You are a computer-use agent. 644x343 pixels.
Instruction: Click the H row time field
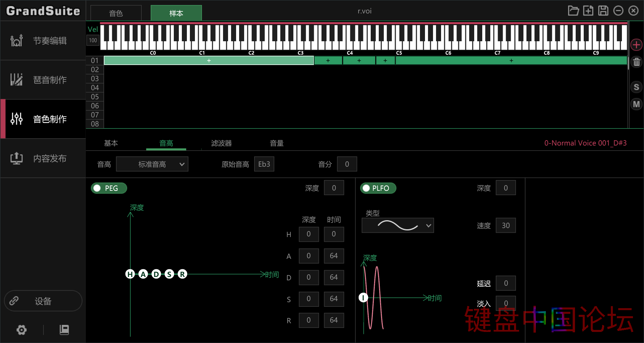pos(334,234)
